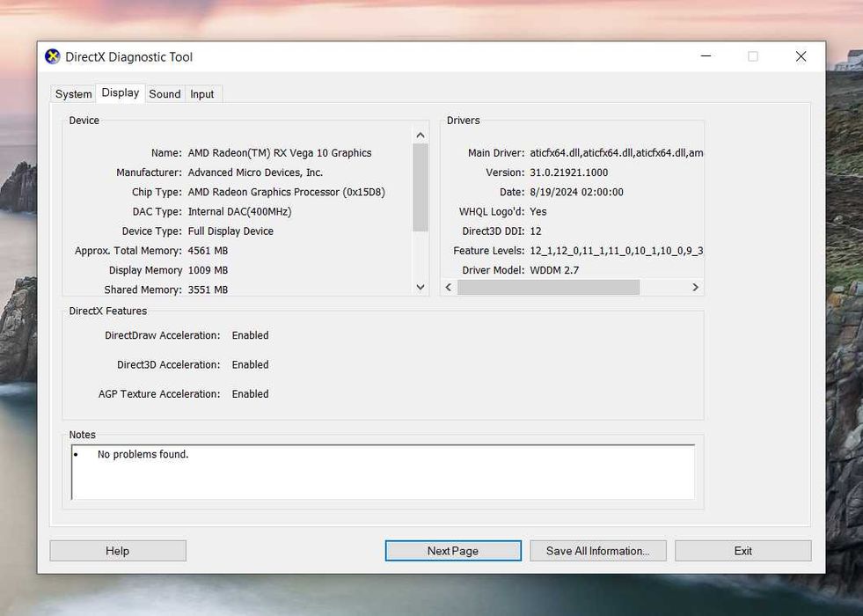
Task: Click Direct3D Acceleration 'Enabled' status
Action: (250, 364)
